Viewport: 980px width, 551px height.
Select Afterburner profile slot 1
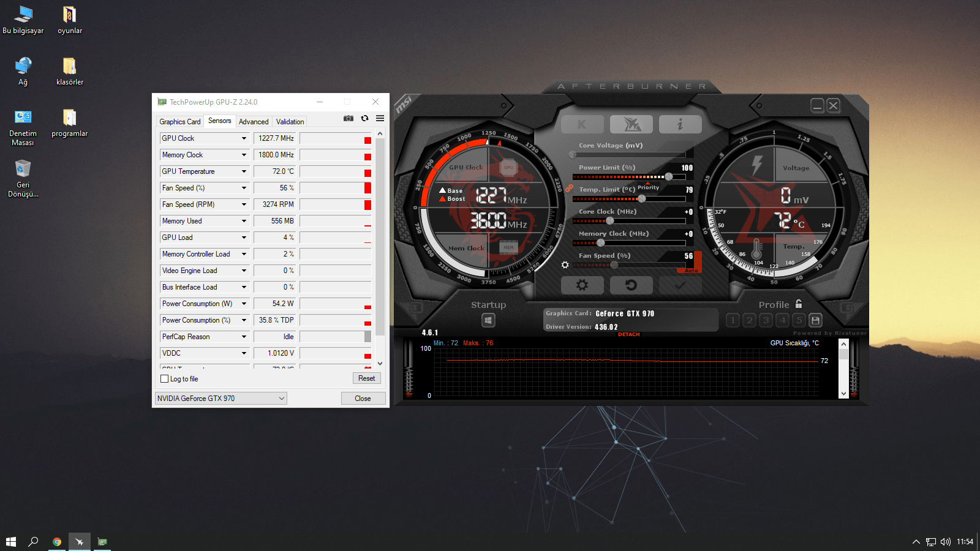click(x=733, y=320)
